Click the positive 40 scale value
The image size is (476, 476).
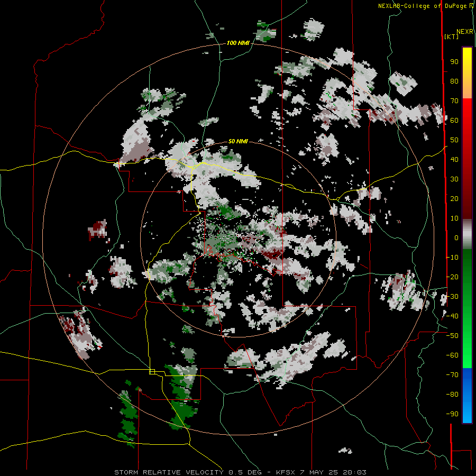(x=454, y=160)
